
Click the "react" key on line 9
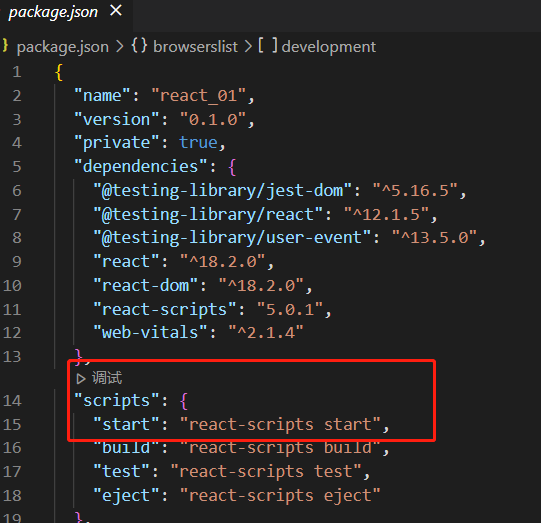(126, 262)
